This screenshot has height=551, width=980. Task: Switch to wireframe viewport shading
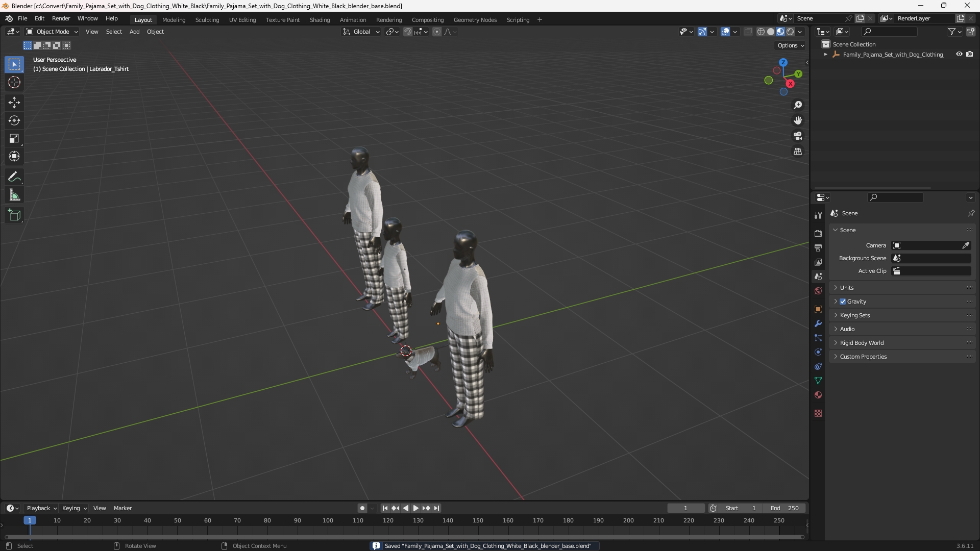point(761,32)
